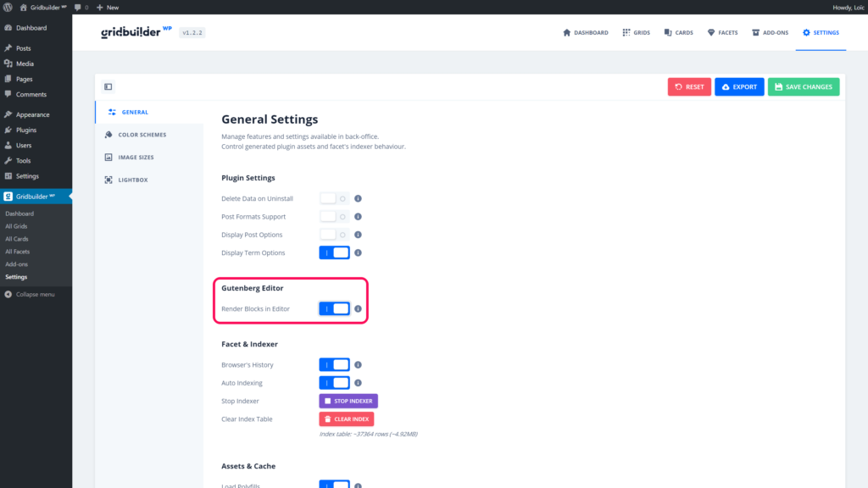Click the Reset button
The width and height of the screenshot is (868, 488).
689,87
